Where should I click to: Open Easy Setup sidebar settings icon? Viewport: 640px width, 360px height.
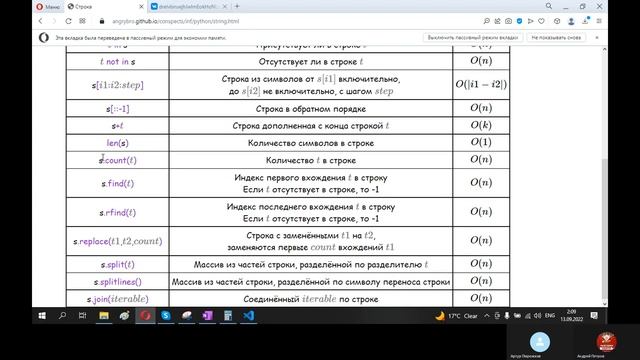coord(599,21)
